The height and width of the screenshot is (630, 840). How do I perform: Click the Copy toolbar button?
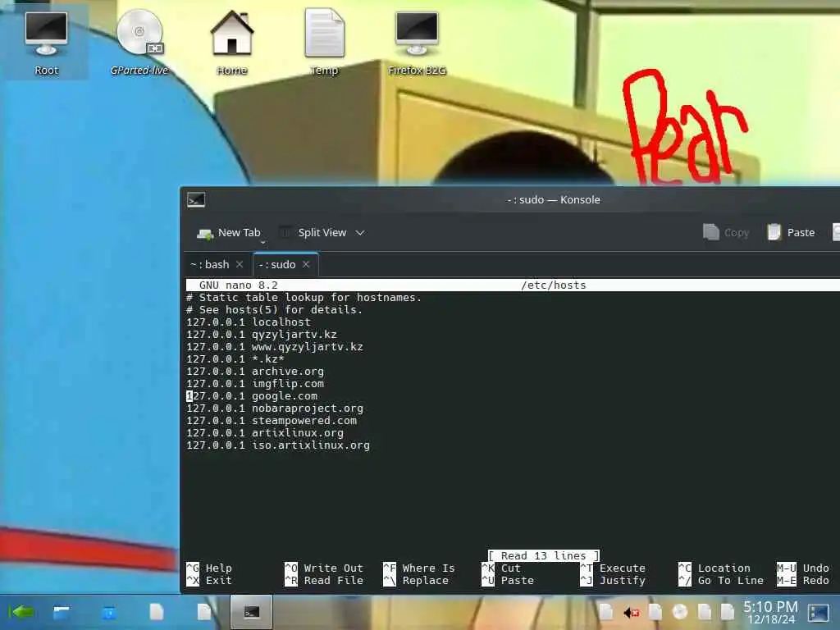pos(726,232)
